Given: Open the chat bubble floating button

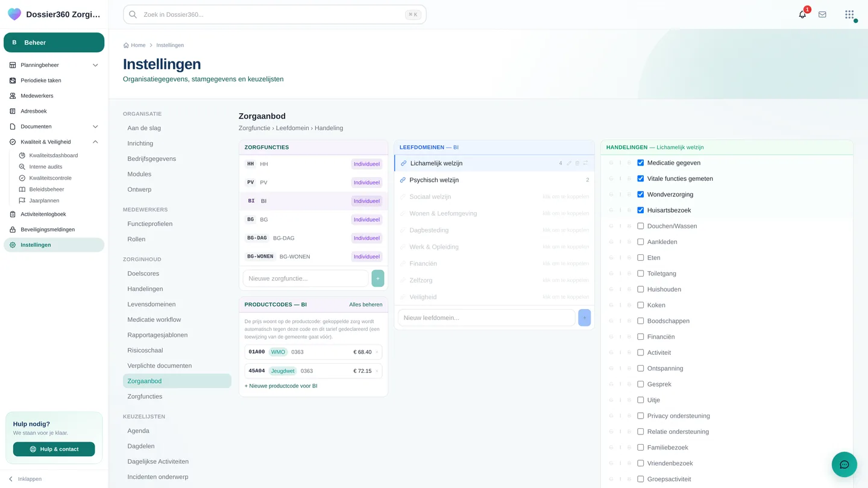Looking at the screenshot, I should [844, 465].
